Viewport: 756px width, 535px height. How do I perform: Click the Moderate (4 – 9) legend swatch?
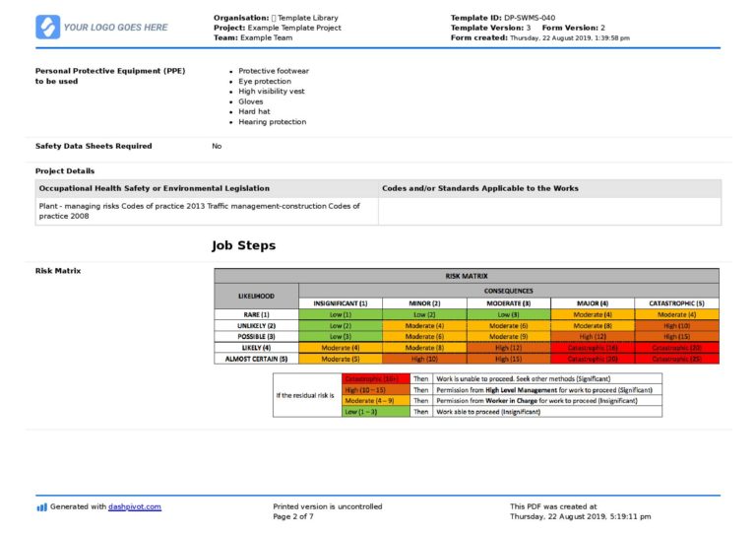(x=376, y=401)
